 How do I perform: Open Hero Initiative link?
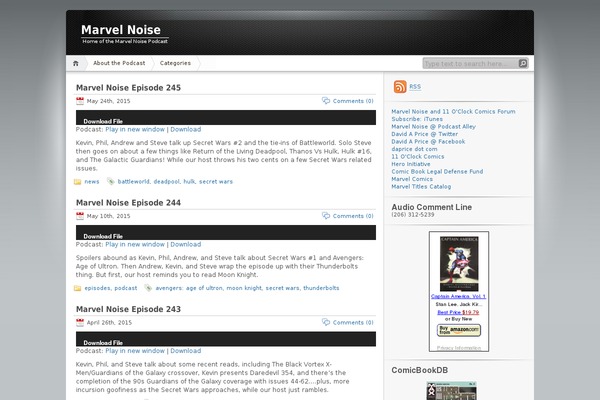pyautogui.click(x=411, y=164)
